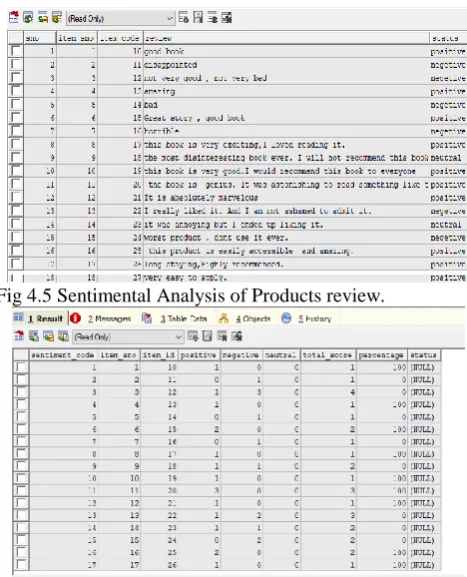Click the blue History tab icon
467x577 pixels.
pos(286,318)
